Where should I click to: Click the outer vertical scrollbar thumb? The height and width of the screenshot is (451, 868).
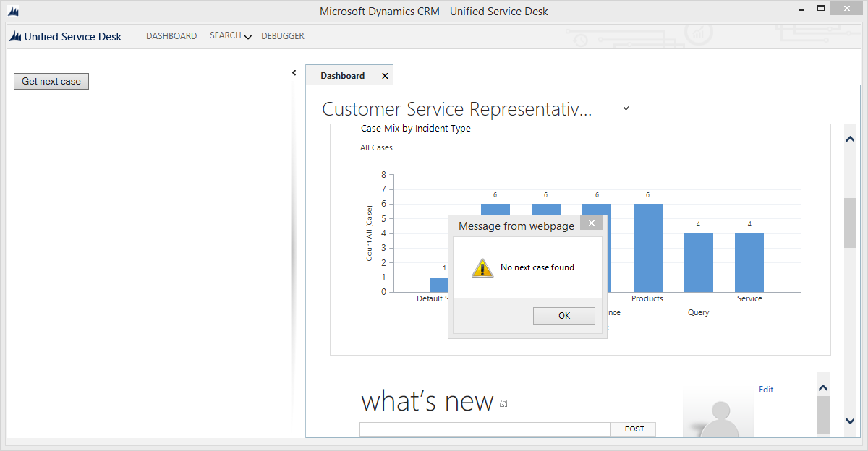(850, 222)
